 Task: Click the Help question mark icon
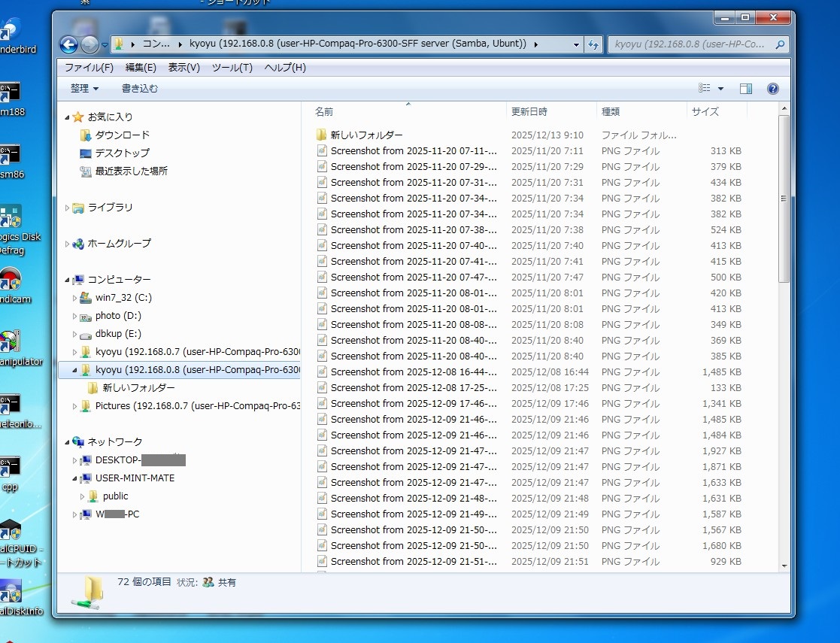[x=772, y=89]
